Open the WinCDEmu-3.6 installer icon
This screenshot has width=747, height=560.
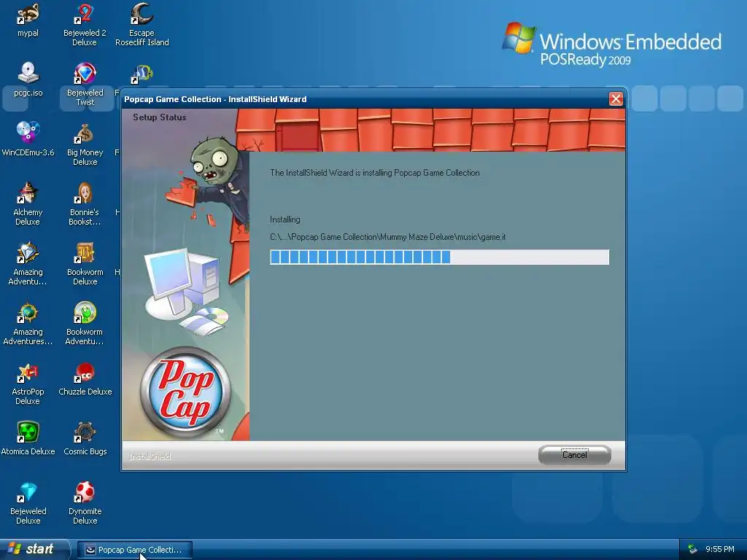point(28,139)
